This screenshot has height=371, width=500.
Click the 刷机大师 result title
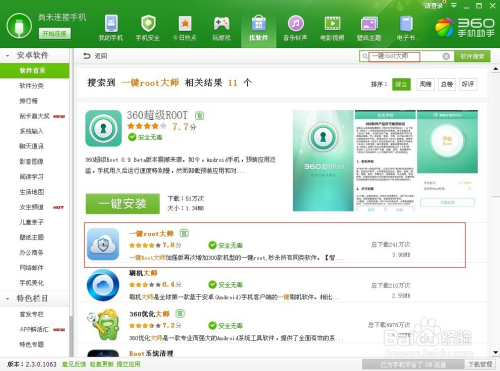click(143, 273)
